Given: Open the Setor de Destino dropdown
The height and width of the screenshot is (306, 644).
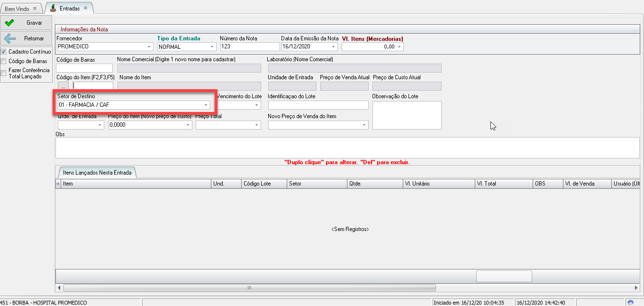Looking at the screenshot, I should click(x=206, y=105).
